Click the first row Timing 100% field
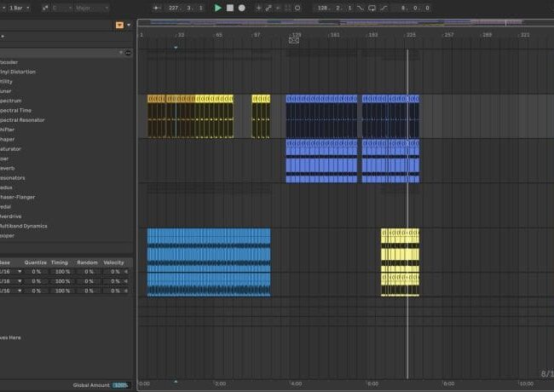Viewport: 554px width, 392px height. 62,271
